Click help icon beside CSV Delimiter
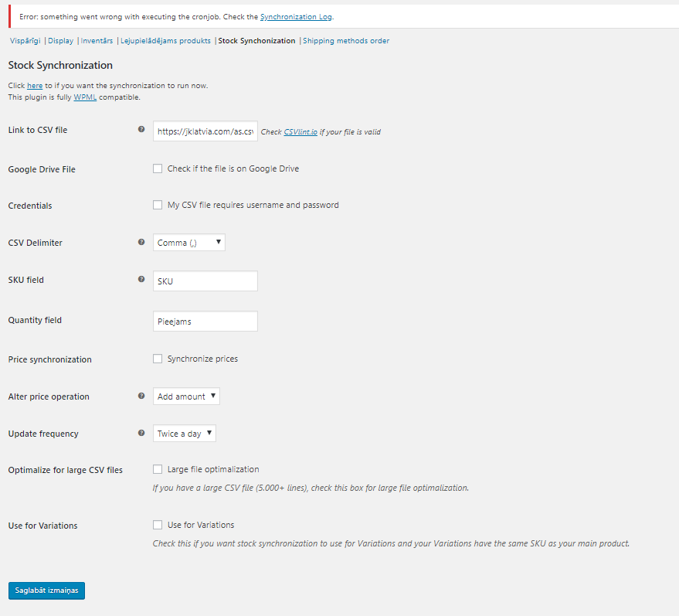The height and width of the screenshot is (616, 679). 141,242
